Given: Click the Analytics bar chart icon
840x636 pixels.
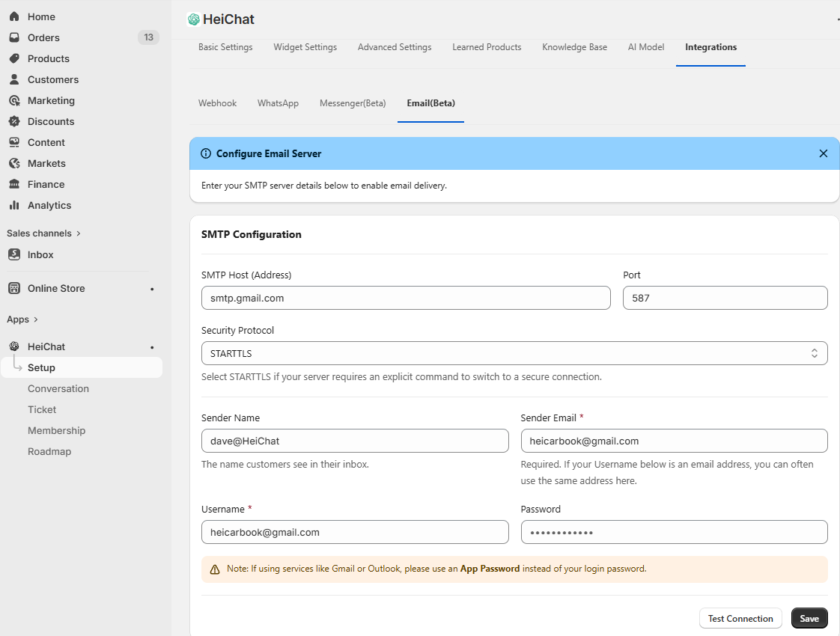Looking at the screenshot, I should [14, 205].
